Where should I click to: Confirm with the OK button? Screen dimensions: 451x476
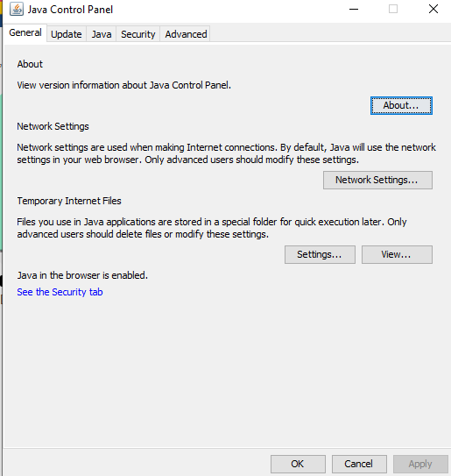[298, 464]
